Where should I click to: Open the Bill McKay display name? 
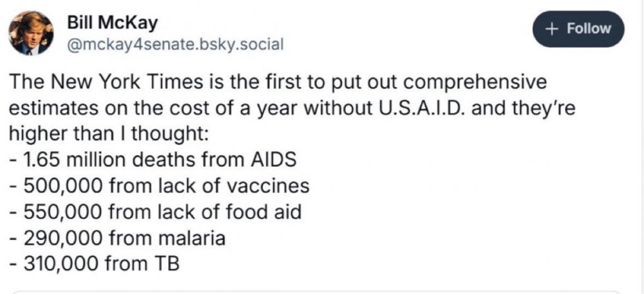coord(112,24)
